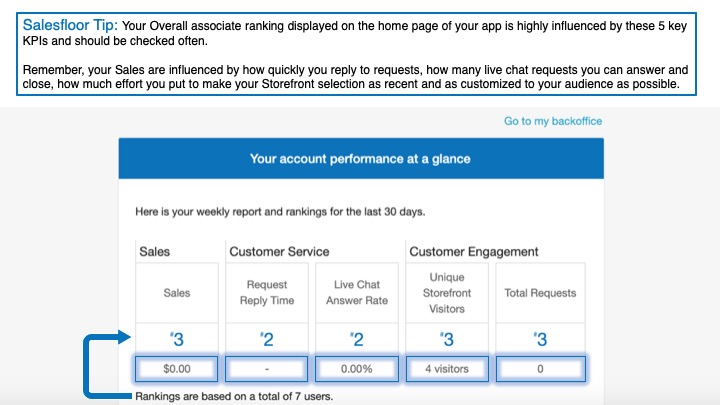Select the Request Reply Time rank number 2
The image size is (720, 405).
point(267,339)
